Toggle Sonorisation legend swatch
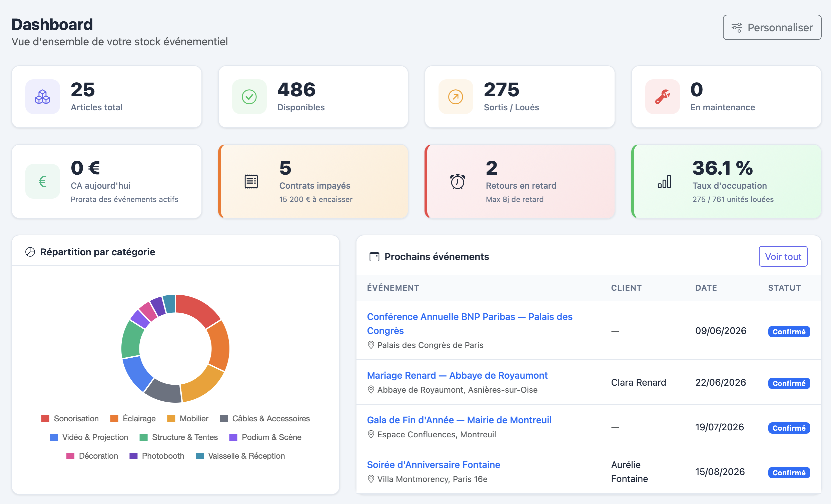The image size is (831, 504). (x=45, y=418)
